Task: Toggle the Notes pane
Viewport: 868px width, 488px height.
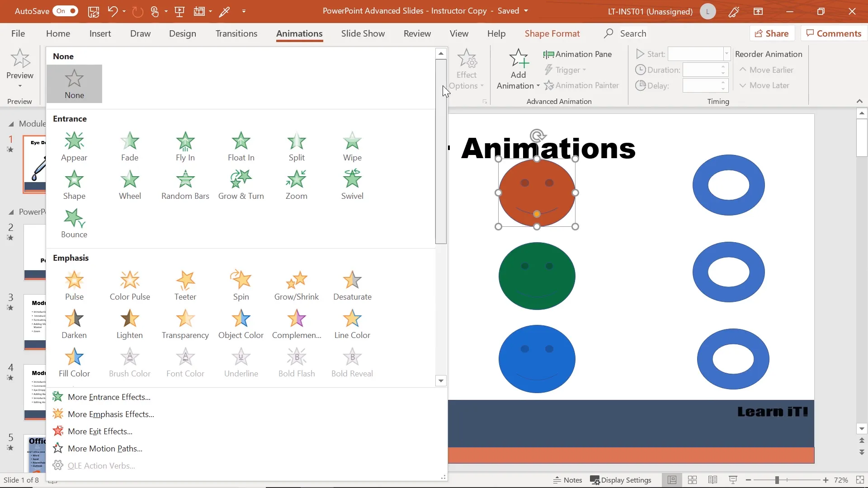Action: [568, 480]
